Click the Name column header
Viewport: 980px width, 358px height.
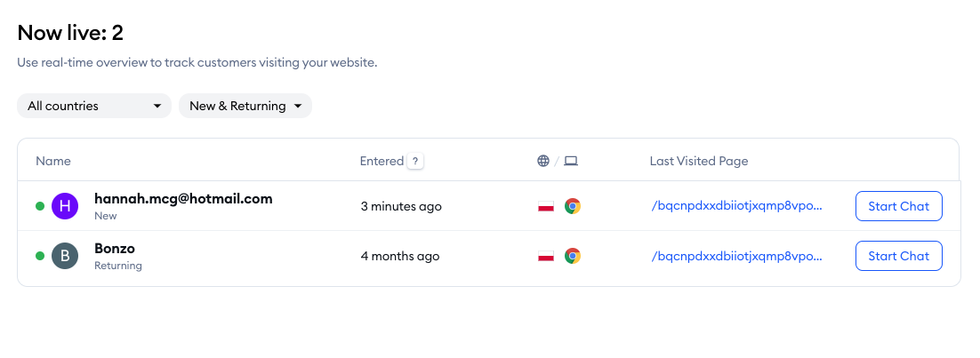click(53, 161)
